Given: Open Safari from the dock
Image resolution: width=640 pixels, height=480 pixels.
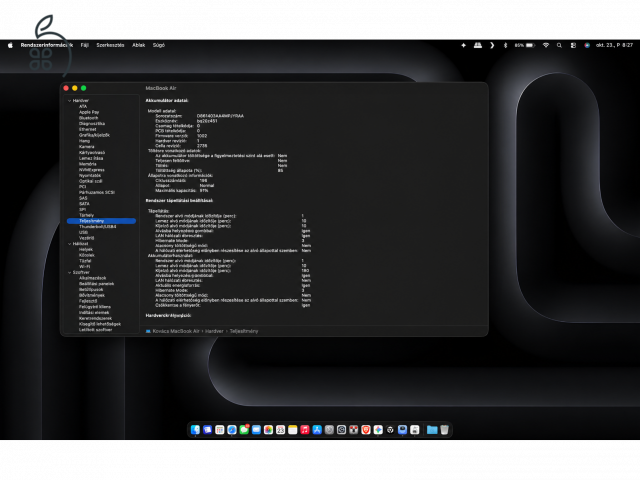Looking at the screenshot, I should click(232, 429).
